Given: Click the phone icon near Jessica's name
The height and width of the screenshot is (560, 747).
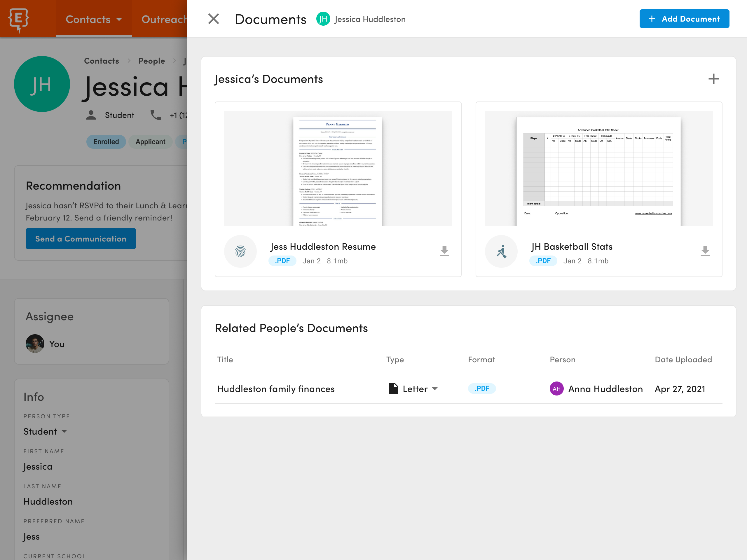Looking at the screenshot, I should 156,115.
